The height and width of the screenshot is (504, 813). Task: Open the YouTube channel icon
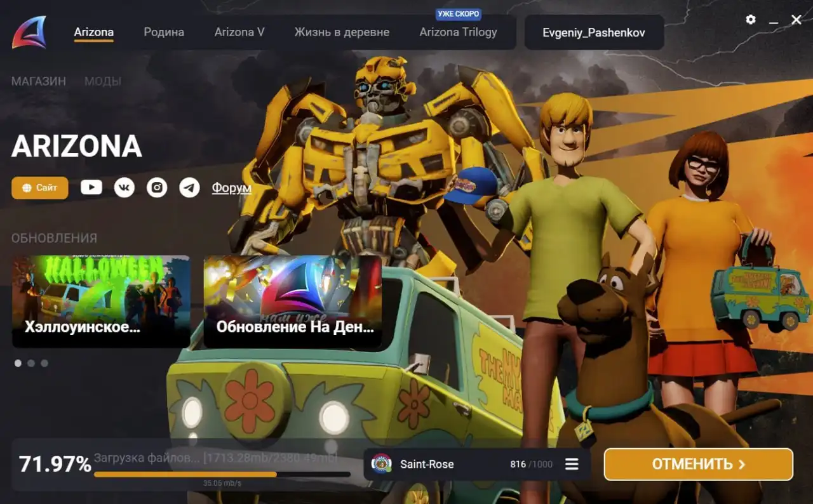(x=91, y=187)
